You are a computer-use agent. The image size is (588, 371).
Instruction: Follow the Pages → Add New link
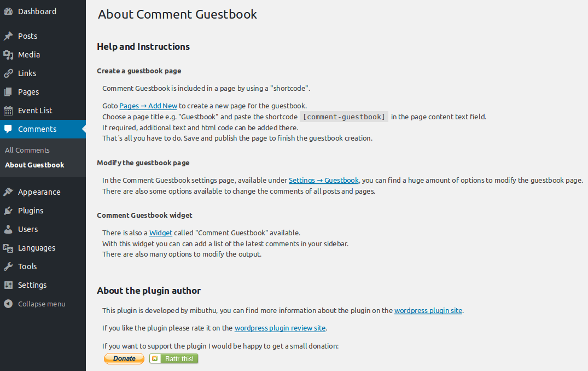[148, 106]
